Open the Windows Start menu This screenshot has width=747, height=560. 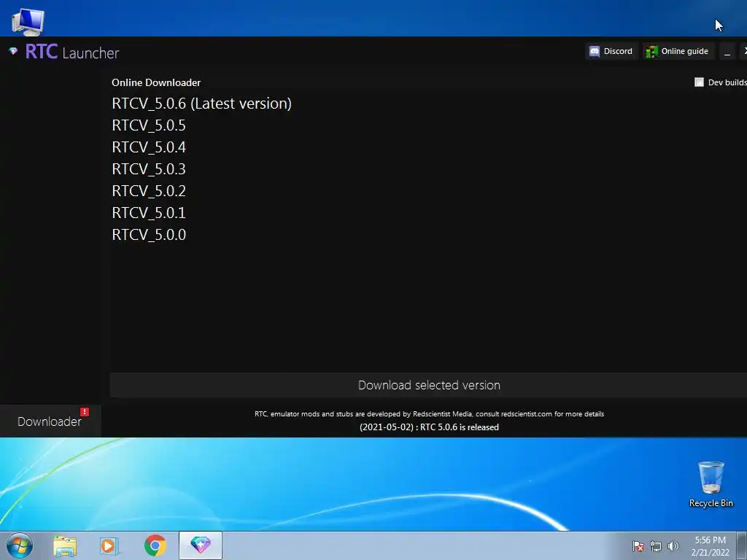[20, 545]
